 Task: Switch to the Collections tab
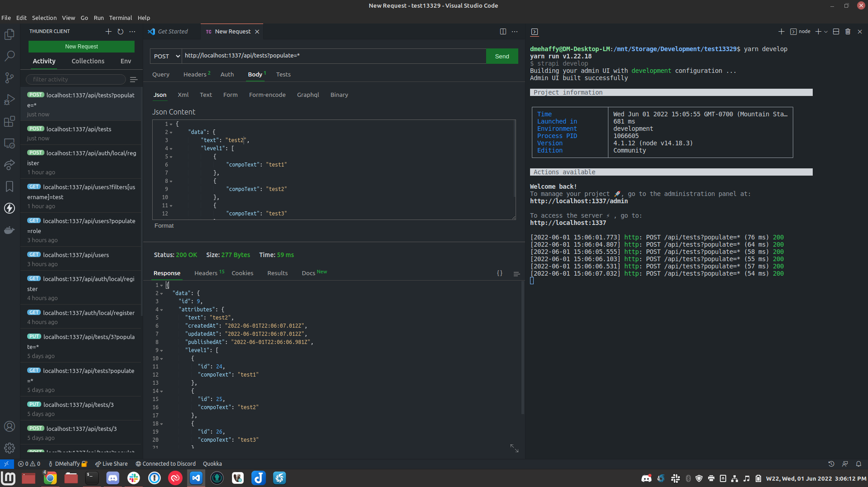point(87,61)
